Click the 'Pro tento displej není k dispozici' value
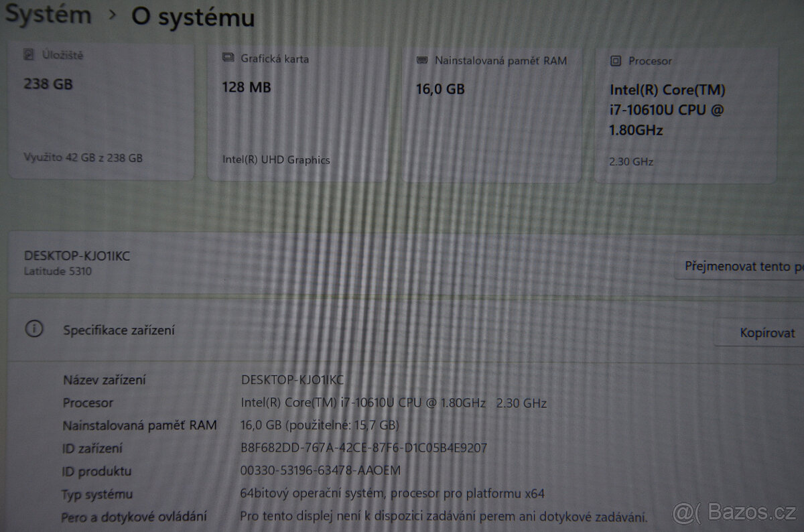 click(x=444, y=517)
